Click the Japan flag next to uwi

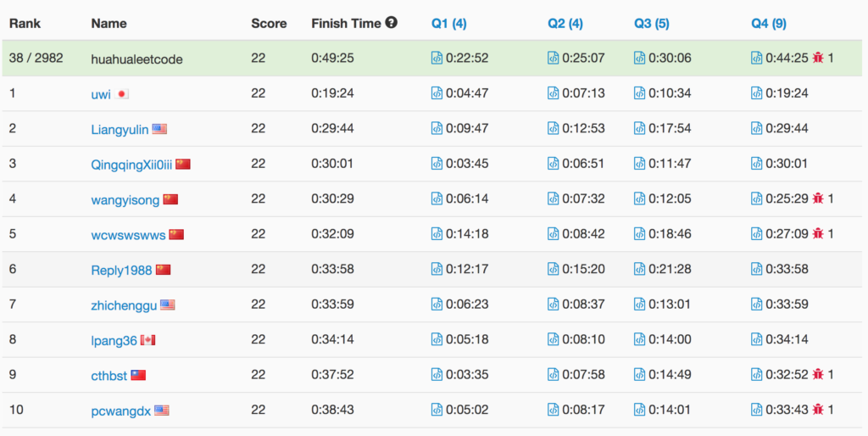[122, 94]
